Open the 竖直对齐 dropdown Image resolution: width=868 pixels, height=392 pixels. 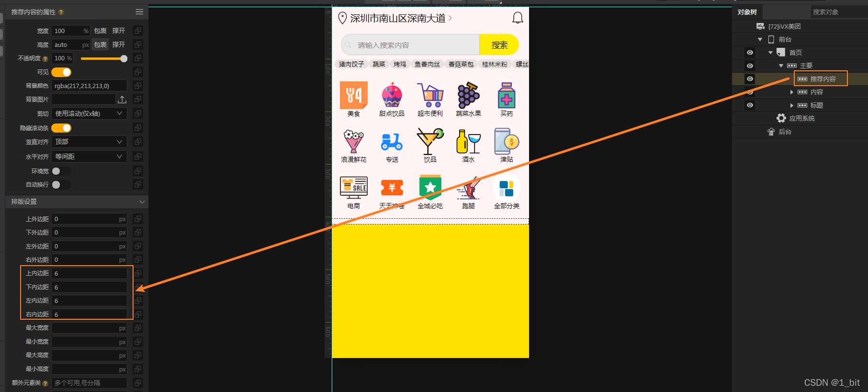(89, 142)
